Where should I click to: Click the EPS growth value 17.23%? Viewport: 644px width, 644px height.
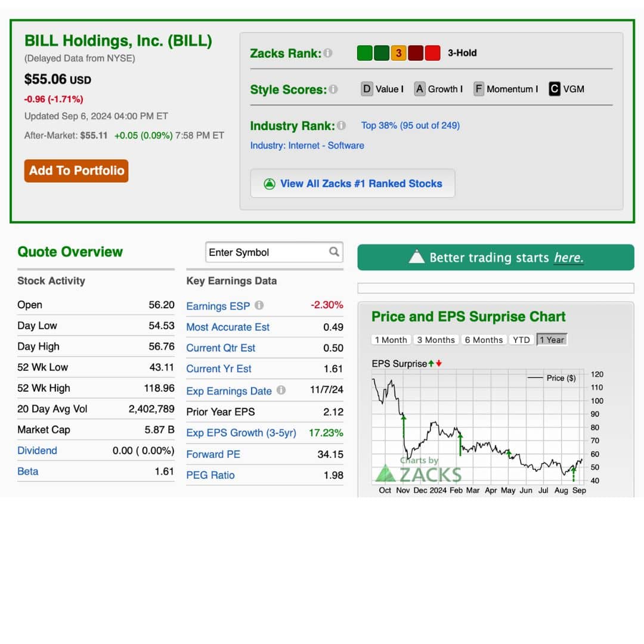[x=326, y=433]
